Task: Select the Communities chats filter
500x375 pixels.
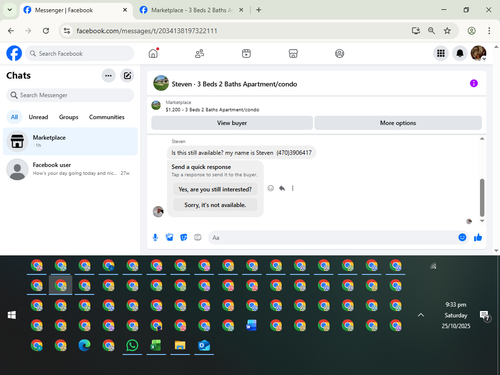Action: click(107, 117)
